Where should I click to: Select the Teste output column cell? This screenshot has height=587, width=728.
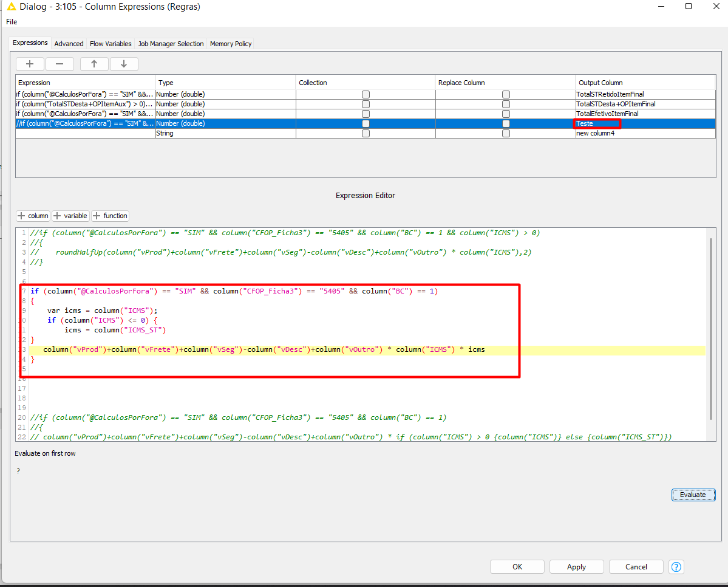click(645, 123)
